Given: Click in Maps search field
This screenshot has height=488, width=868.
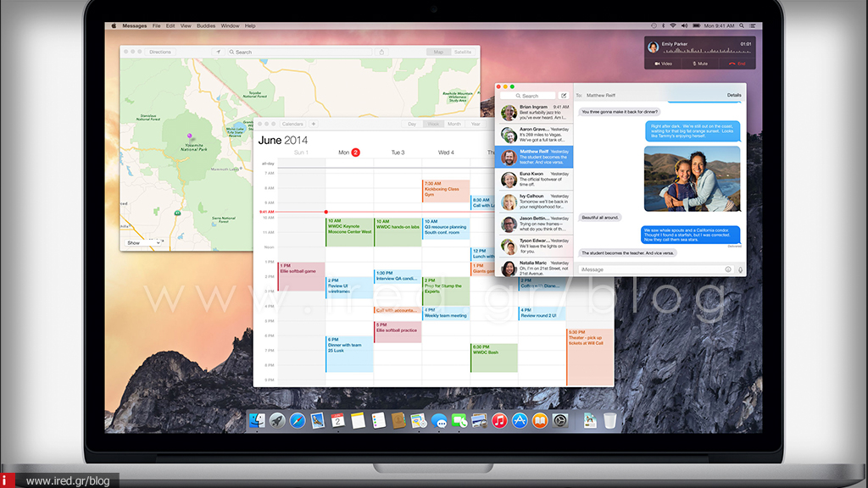Looking at the screenshot, I should 299,52.
